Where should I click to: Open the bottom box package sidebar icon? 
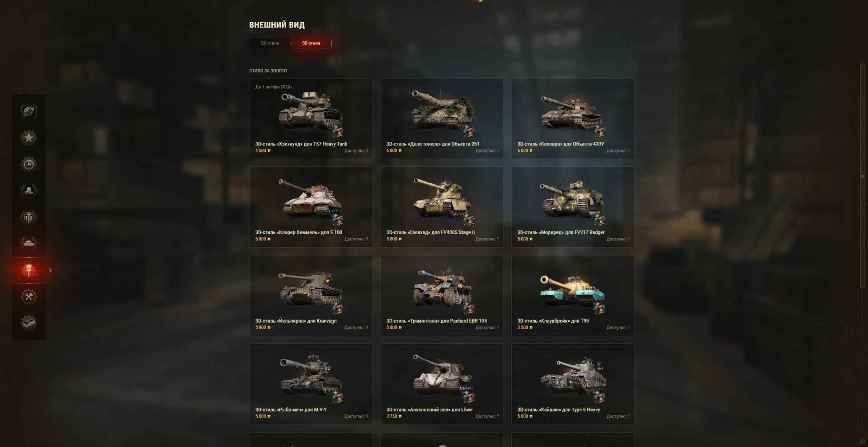(29, 323)
